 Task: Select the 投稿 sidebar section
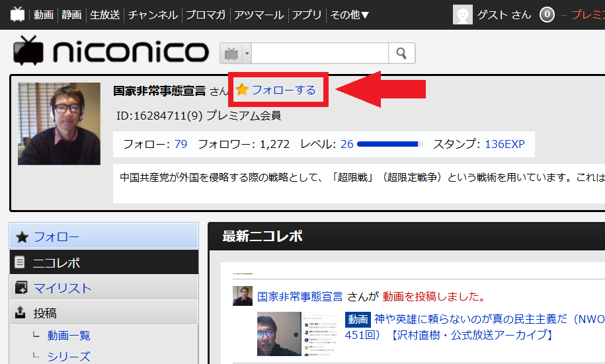coord(104,312)
